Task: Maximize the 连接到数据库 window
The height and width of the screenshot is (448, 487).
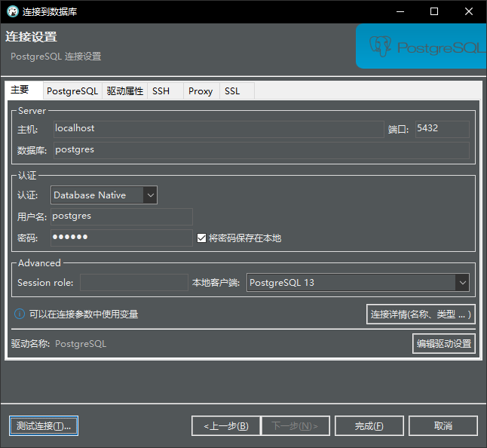Action: click(x=434, y=11)
